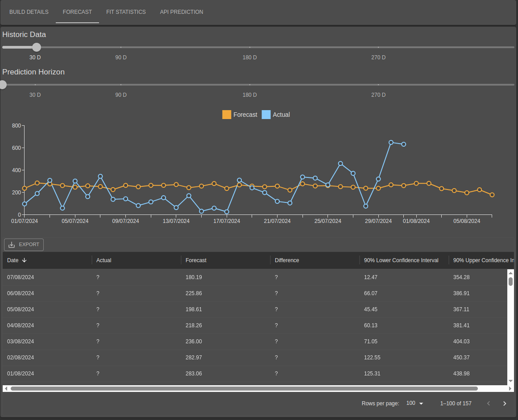
Task: Click the horizontal scrollbar right arrow
Action: click(x=510, y=389)
